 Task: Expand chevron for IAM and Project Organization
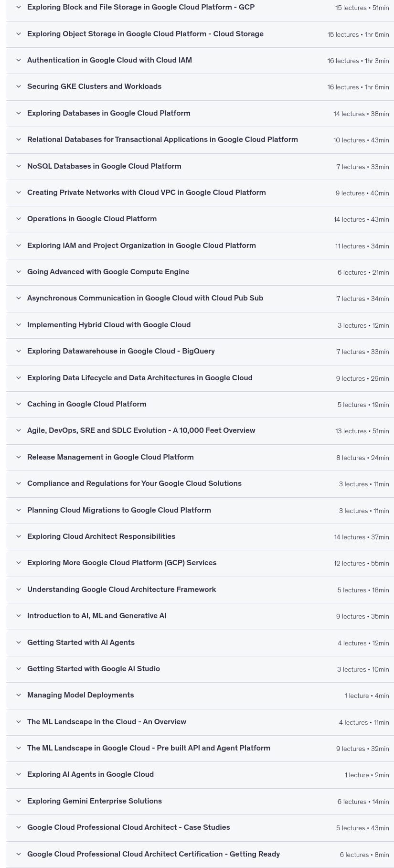pos(19,246)
